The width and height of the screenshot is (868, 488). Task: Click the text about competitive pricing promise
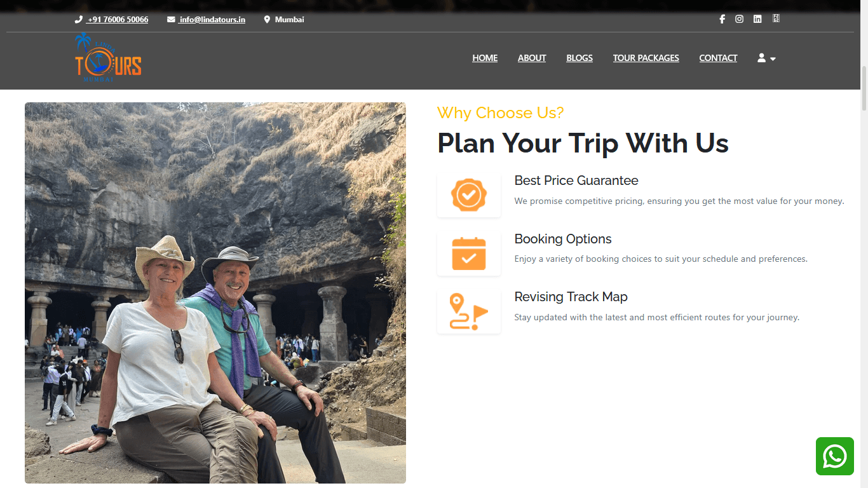tap(679, 201)
